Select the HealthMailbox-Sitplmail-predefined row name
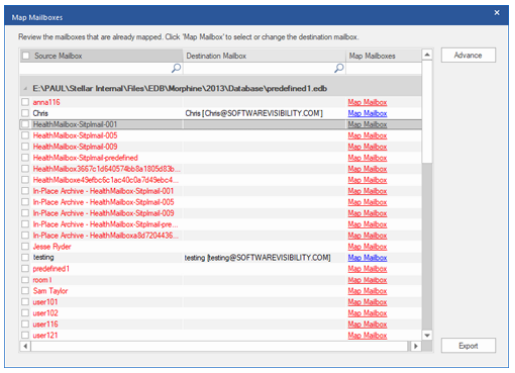Viewport: 515px width, 373px height. [x=85, y=158]
